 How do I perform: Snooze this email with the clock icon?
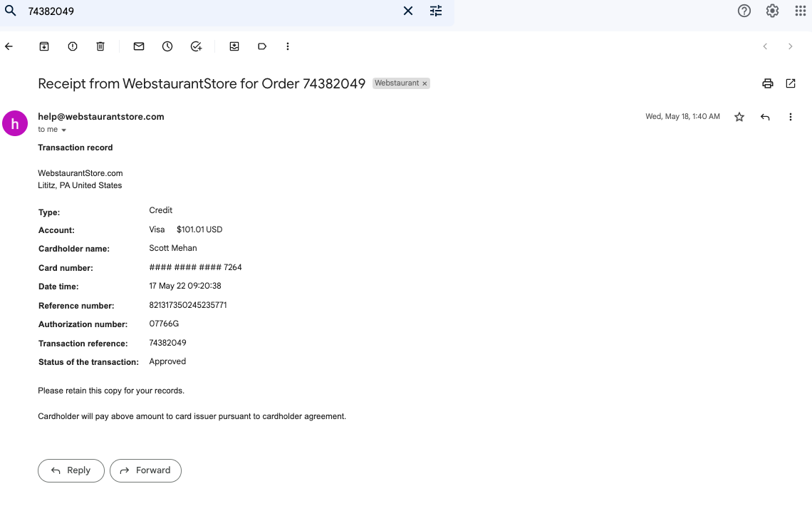pyautogui.click(x=167, y=46)
